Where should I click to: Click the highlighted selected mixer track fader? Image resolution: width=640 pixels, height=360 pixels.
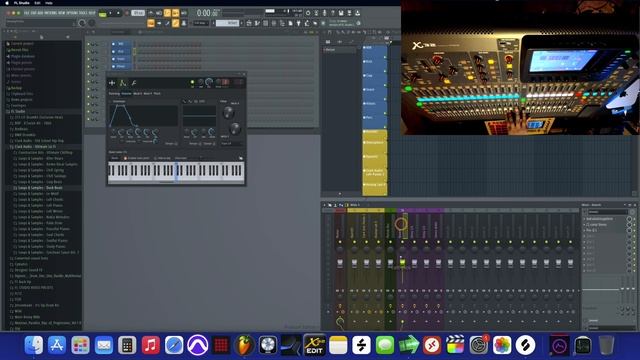402,263
